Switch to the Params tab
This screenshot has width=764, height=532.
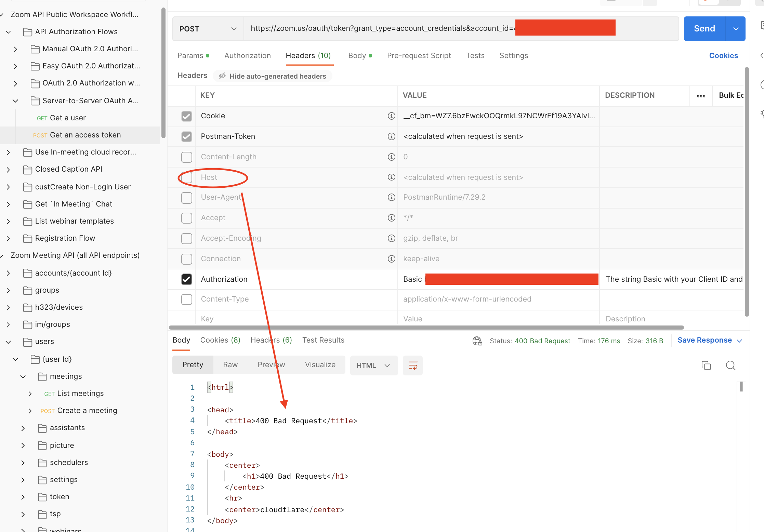coord(193,56)
